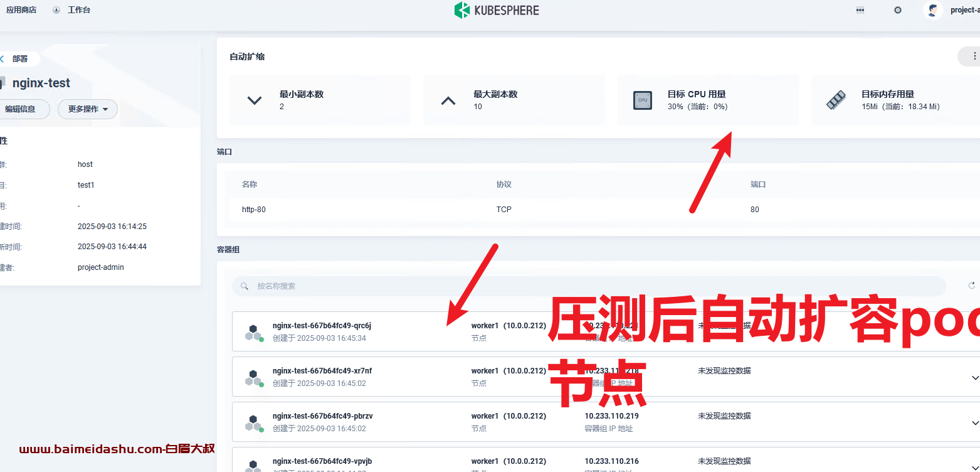Viewport: 980px width, 472px height.
Task: Click the 按名称搜索 search field
Action: coord(589,286)
